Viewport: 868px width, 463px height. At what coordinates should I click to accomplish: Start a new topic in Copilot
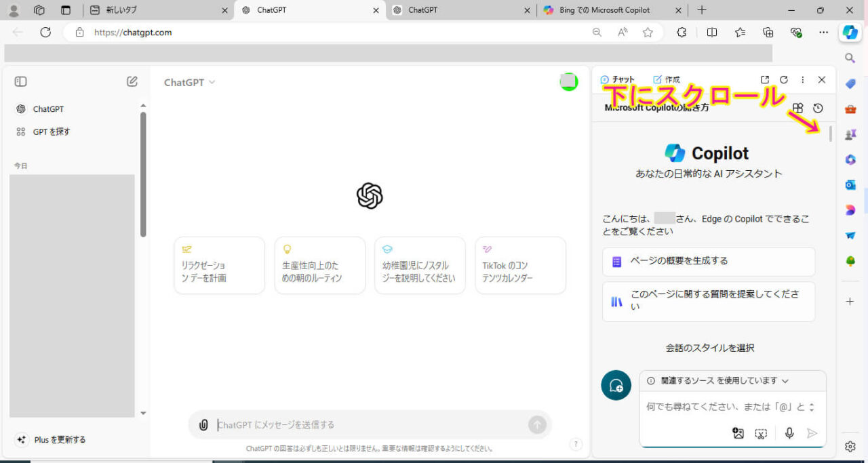[x=616, y=385]
